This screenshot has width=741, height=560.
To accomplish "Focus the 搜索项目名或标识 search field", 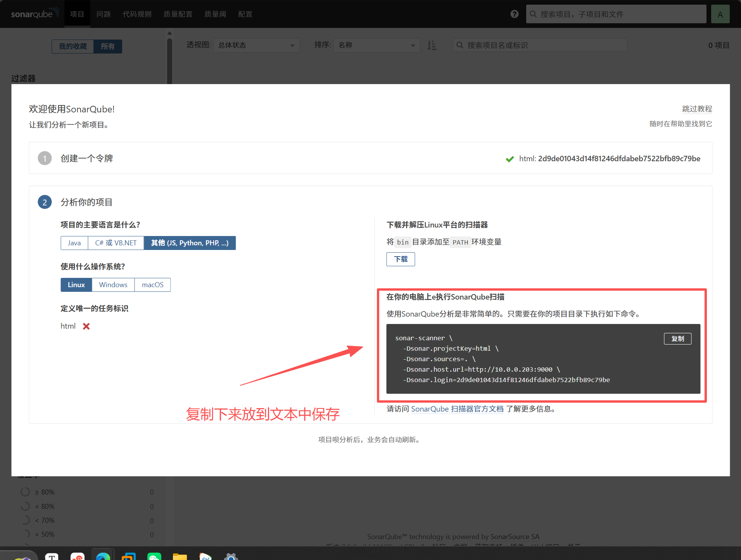I will 540,45.
